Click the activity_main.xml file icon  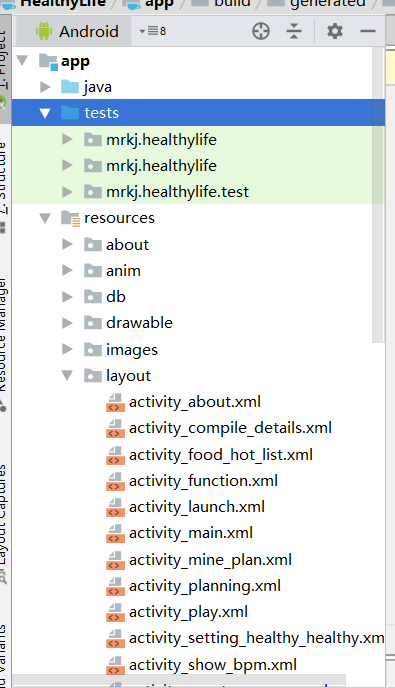click(x=115, y=533)
